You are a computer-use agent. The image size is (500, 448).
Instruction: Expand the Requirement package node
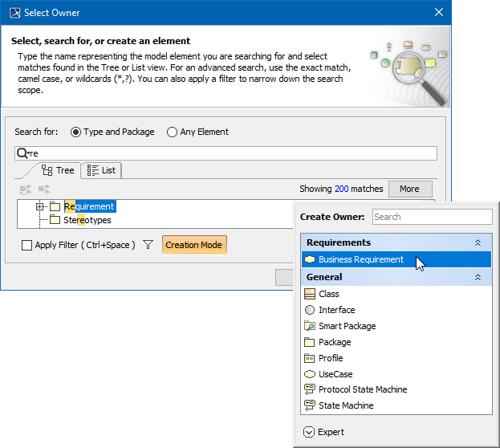[39, 207]
